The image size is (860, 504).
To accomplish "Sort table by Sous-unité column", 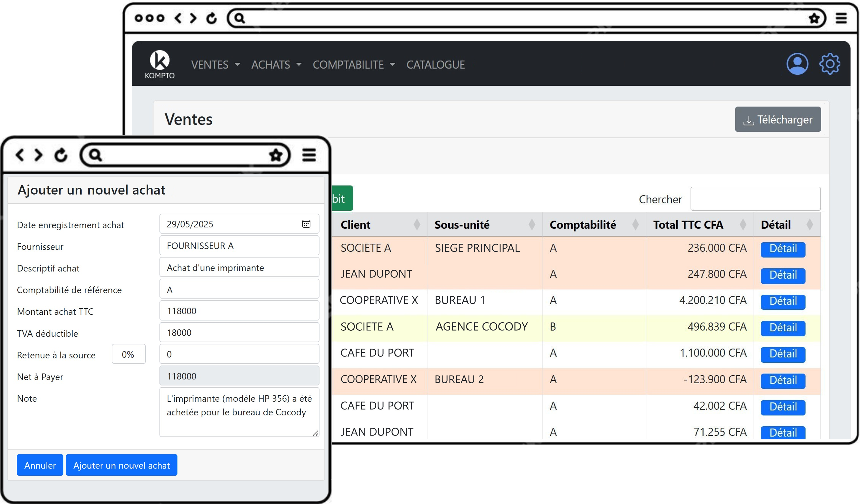I will tap(532, 225).
